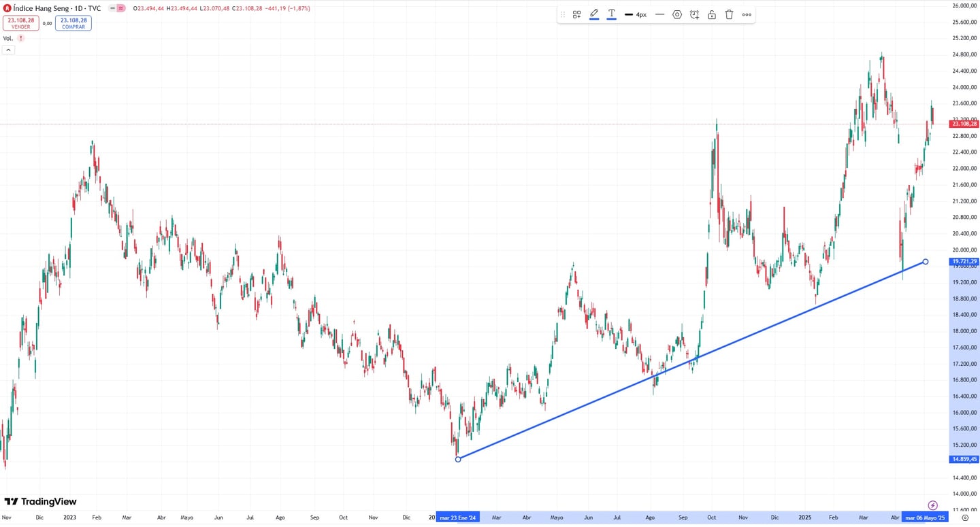Delete the trendline with the trash icon

click(x=729, y=14)
